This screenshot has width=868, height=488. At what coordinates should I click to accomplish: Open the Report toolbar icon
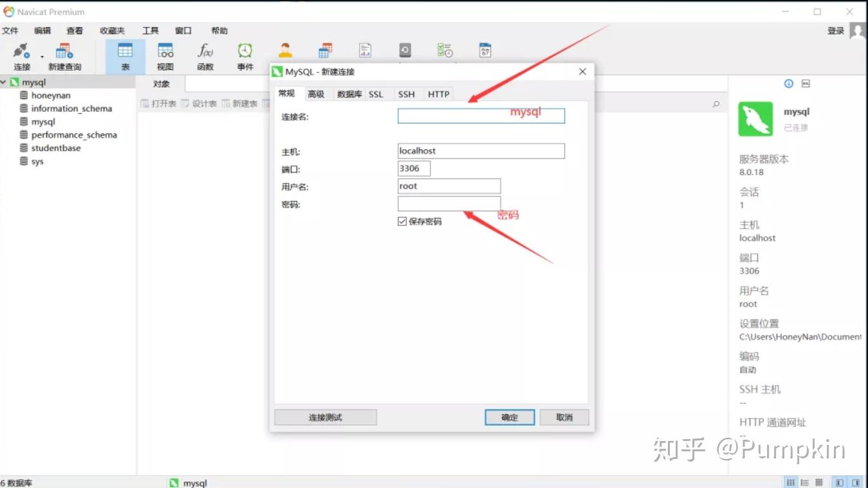[365, 50]
